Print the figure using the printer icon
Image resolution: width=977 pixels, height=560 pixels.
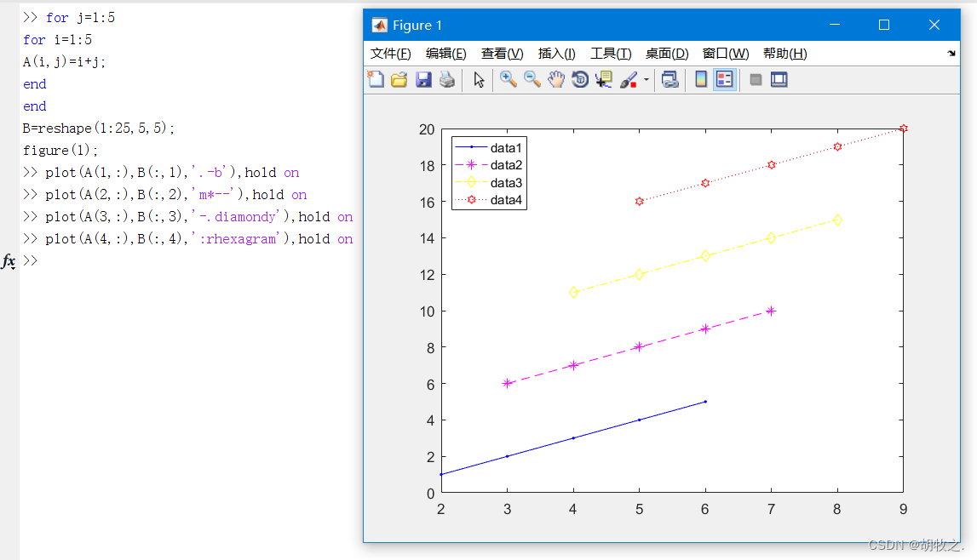click(447, 80)
